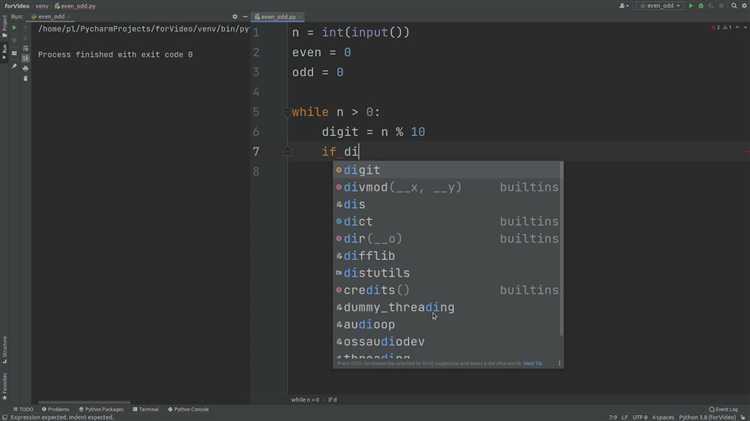Open the Problems tool window

55,410
